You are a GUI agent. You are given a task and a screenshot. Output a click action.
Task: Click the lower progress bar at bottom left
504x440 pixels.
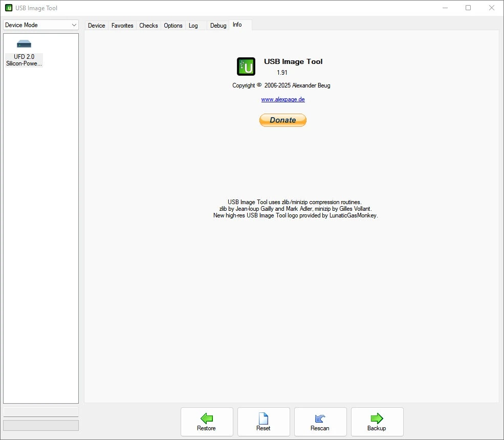(41, 425)
